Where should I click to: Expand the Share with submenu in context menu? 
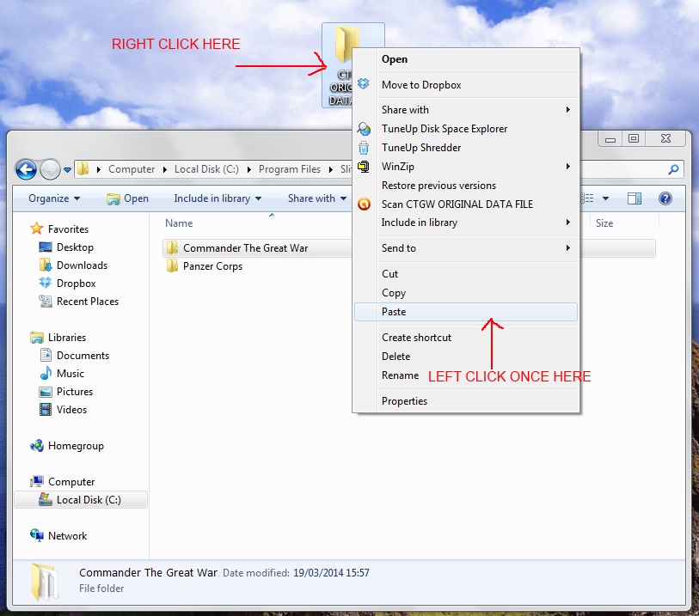(x=466, y=110)
